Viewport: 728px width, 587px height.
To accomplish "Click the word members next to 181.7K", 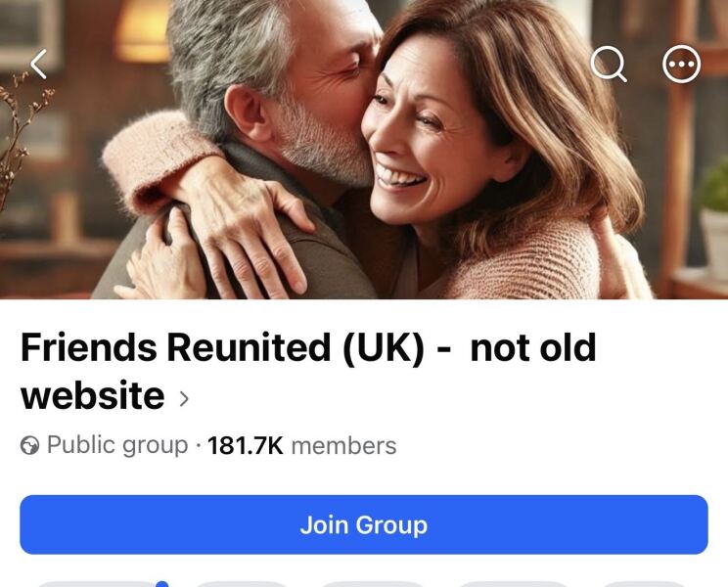I will [x=344, y=446].
